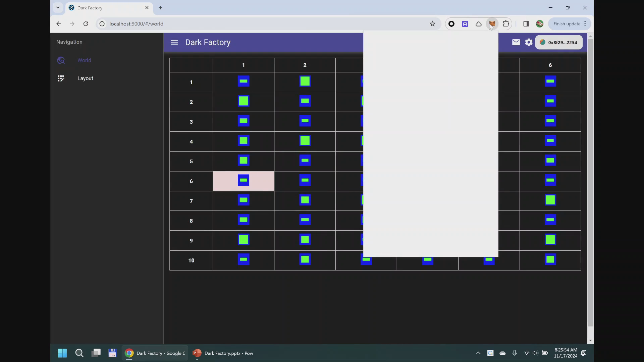
Task: Click the factory tile at row 5, column 6
Action: [550, 161]
